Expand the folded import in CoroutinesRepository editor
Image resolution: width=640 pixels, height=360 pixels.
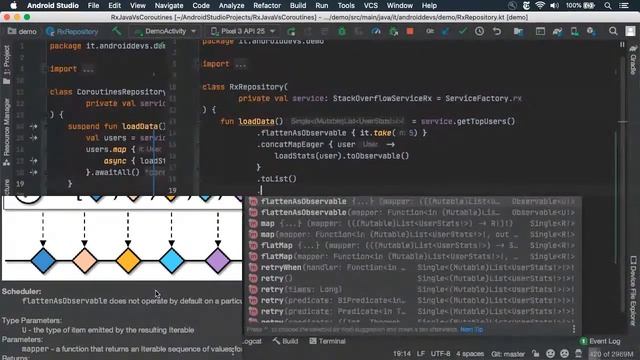click(x=88, y=69)
